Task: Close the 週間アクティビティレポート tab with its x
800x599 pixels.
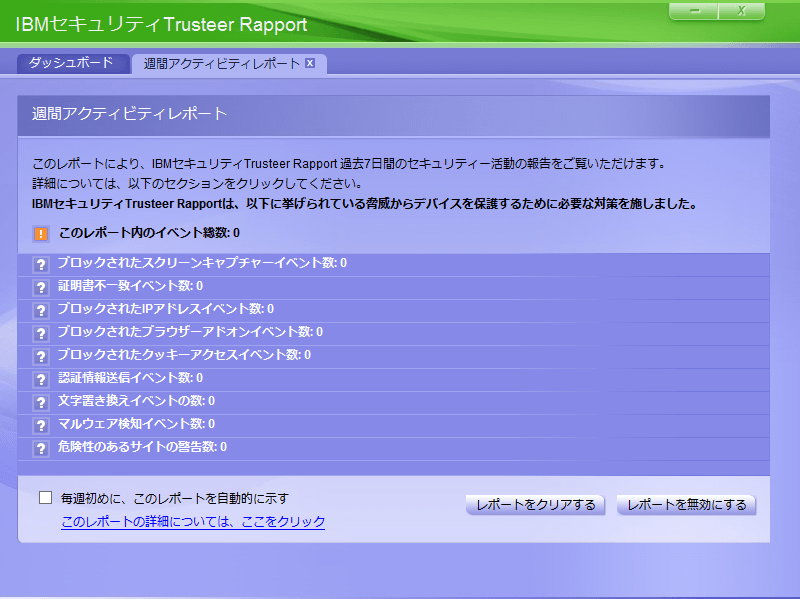Action: point(310,63)
